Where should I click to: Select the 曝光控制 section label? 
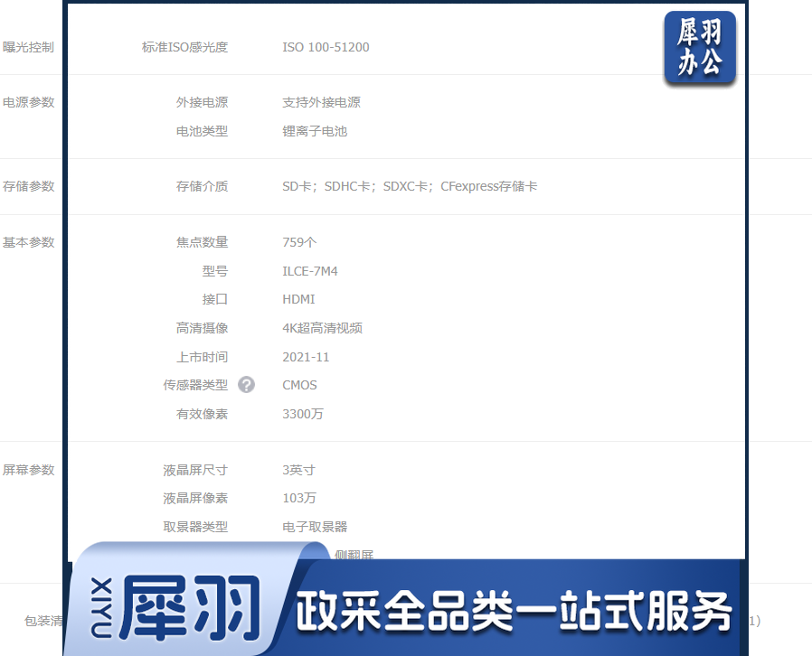[28, 47]
